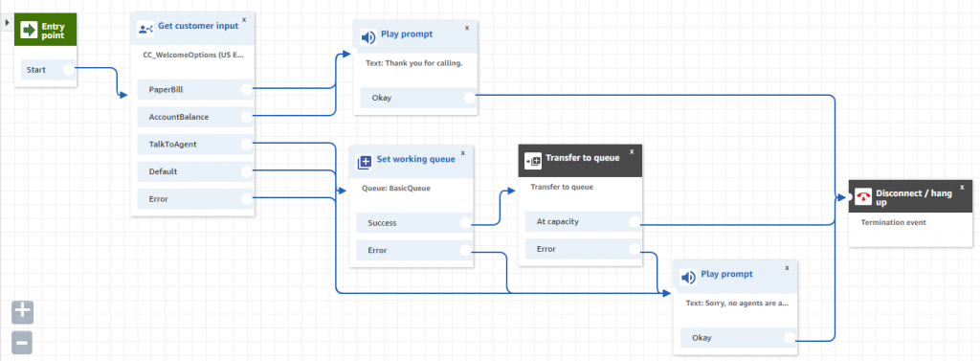The height and width of the screenshot is (361, 980).
Task: Click the Set working queue block icon
Action: tap(365, 163)
